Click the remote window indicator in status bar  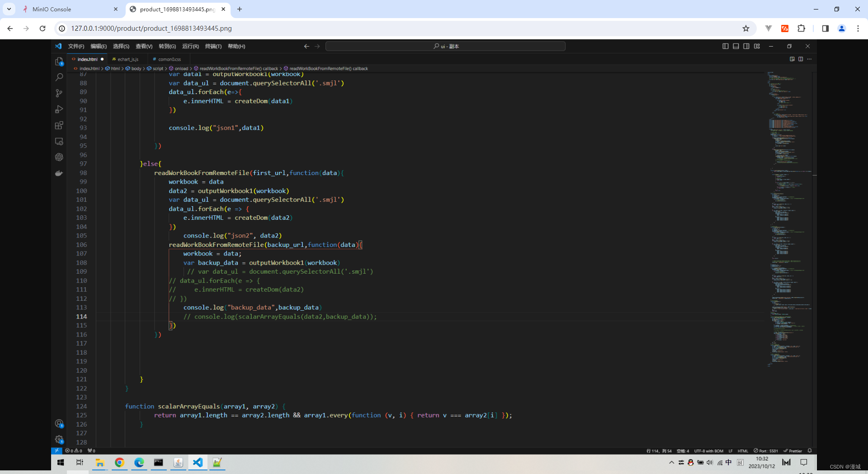[x=57, y=450]
